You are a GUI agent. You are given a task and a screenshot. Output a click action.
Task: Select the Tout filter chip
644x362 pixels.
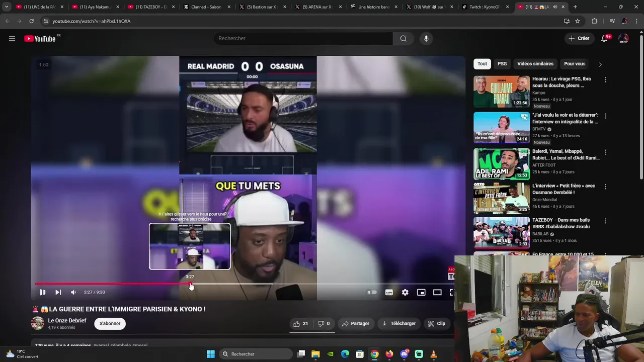[482, 64]
